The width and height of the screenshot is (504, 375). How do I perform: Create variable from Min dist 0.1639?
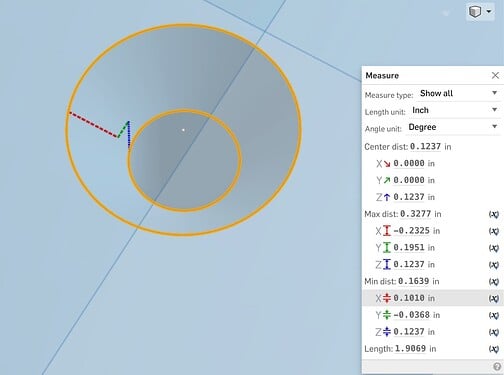coord(494,282)
